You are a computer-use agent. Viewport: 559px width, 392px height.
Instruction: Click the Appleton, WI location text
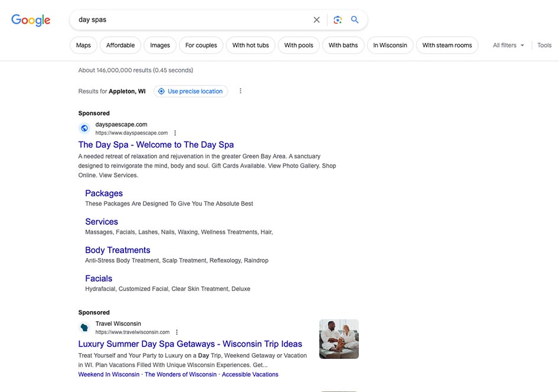coord(127,92)
